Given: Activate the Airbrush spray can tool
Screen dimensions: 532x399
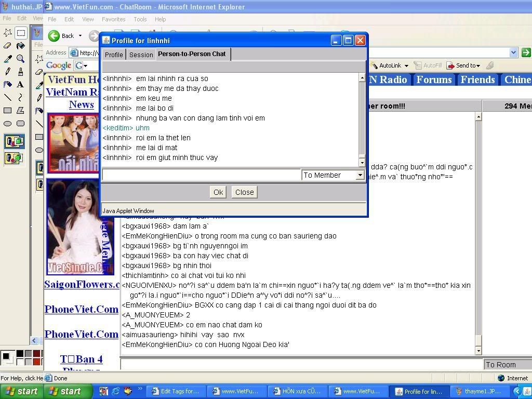Looking at the screenshot, I should tap(7, 85).
